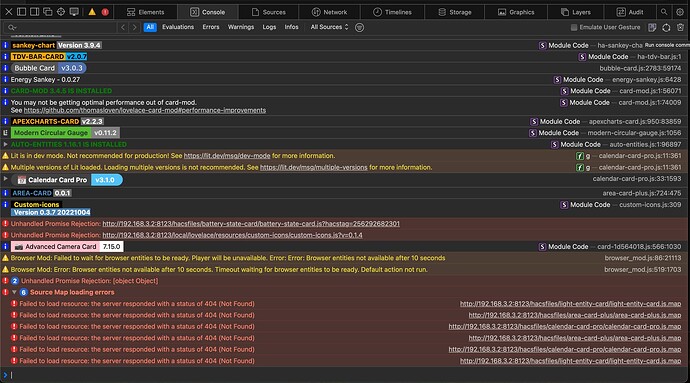Filter console by Infos
The height and width of the screenshot is (383, 690).
tap(291, 27)
